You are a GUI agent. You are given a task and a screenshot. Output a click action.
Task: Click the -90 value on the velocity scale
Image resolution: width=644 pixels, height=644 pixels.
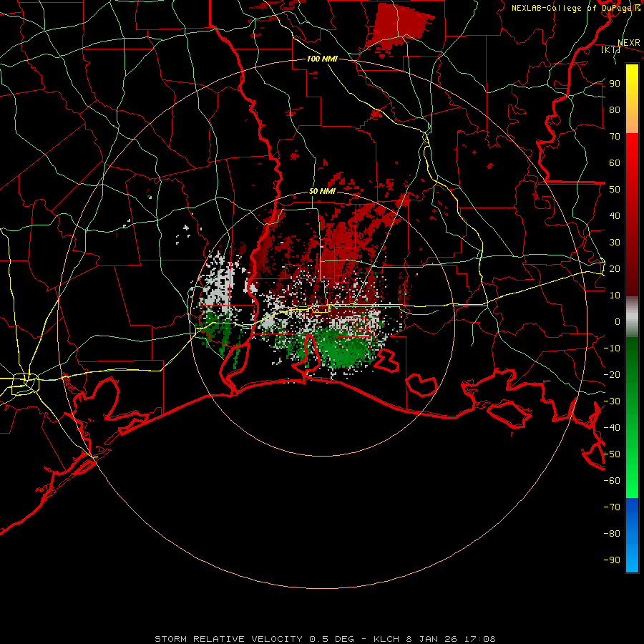coord(612,560)
